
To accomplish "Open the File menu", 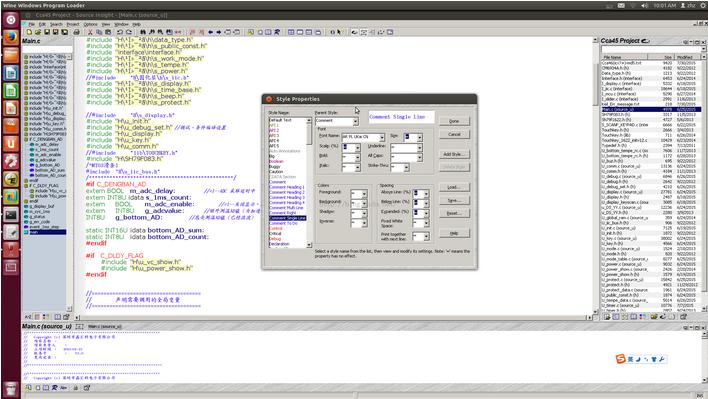I will coord(32,24).
